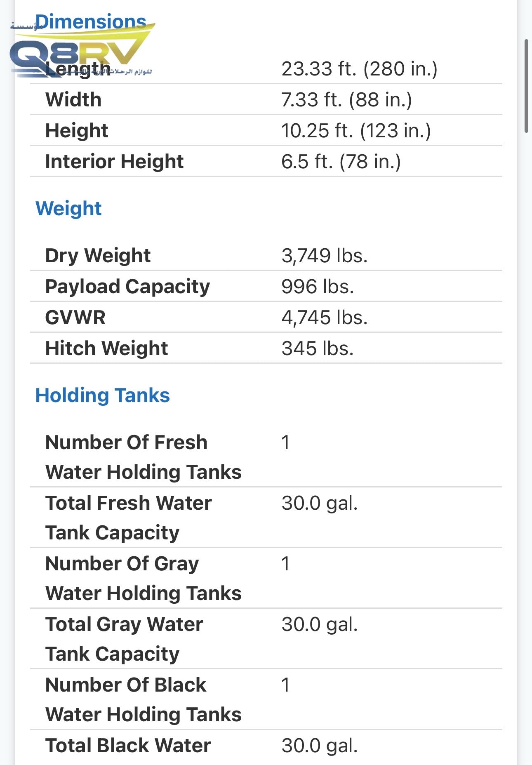Select the Hitch Weight row label

click(x=106, y=348)
